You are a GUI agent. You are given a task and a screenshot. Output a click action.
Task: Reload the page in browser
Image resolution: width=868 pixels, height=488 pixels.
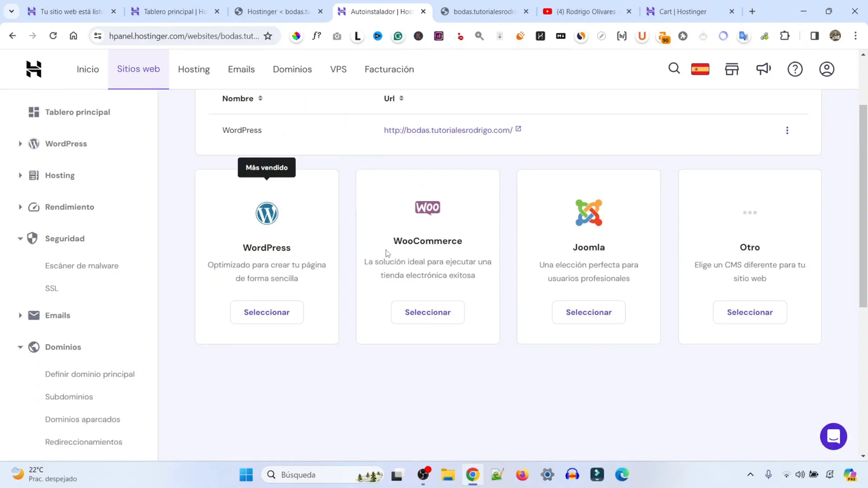click(x=53, y=36)
